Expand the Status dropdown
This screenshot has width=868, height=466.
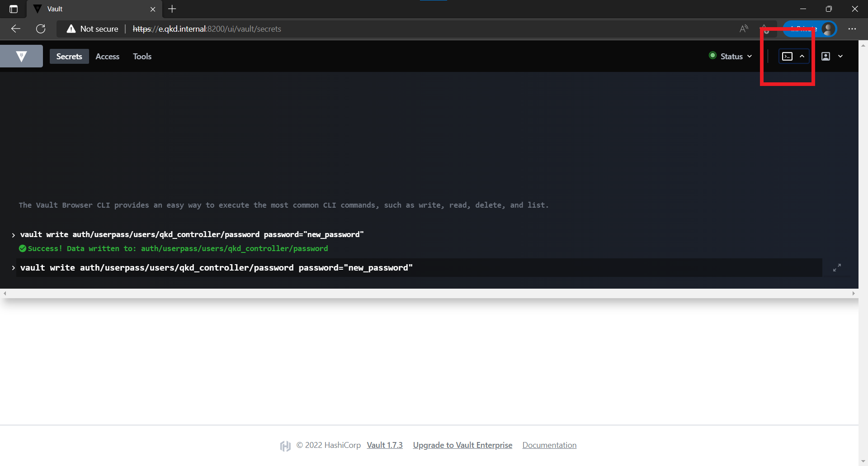pyautogui.click(x=731, y=56)
